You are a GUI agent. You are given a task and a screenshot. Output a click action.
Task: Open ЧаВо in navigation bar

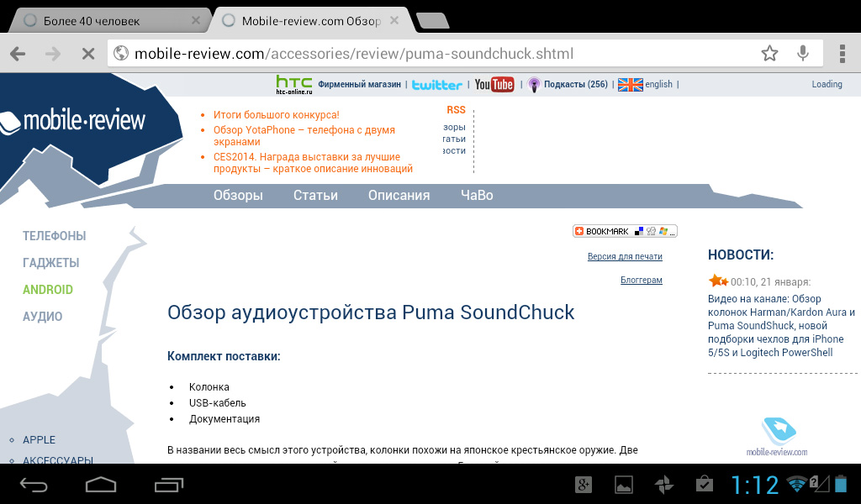477,195
